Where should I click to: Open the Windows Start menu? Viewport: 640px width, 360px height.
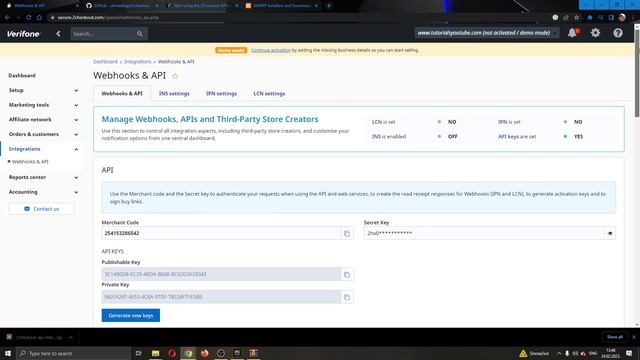tap(7, 353)
